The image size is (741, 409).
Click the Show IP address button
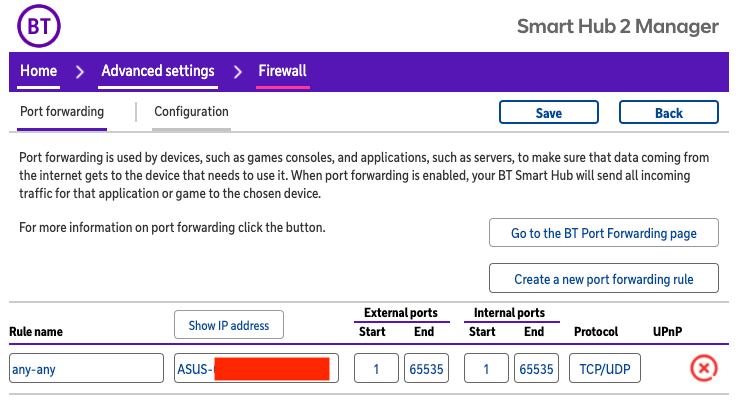(x=229, y=326)
